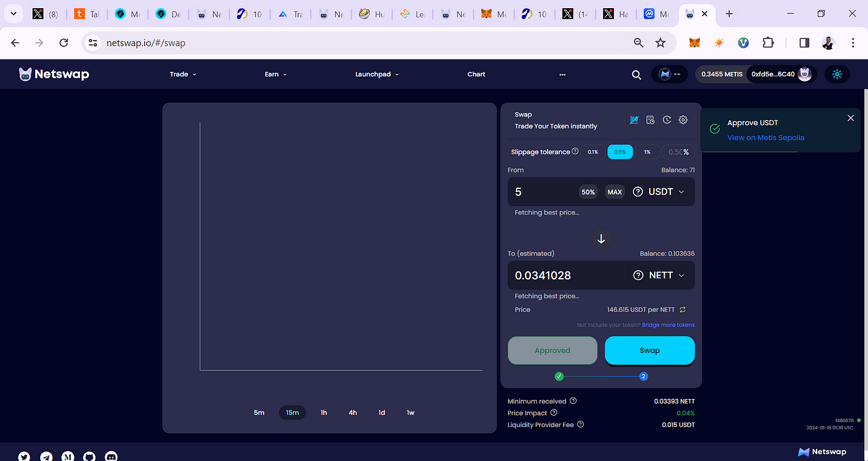
Task: Switch to the X (8) browser tab
Action: click(x=46, y=14)
